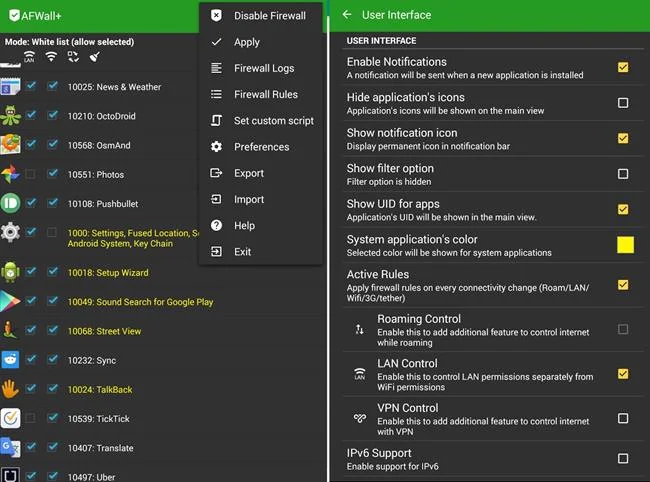Click '10025: News & Weather' label

pos(114,87)
